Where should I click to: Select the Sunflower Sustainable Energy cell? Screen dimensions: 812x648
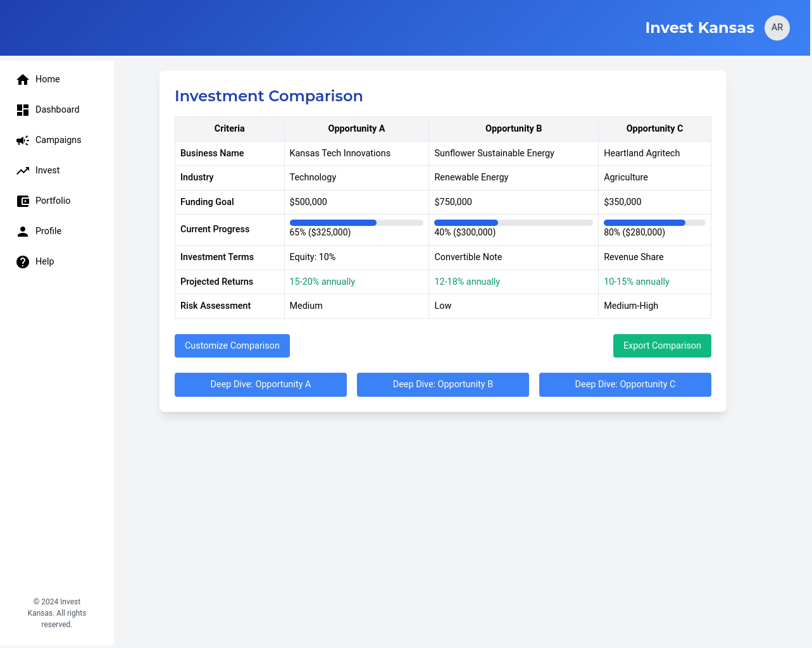click(494, 153)
